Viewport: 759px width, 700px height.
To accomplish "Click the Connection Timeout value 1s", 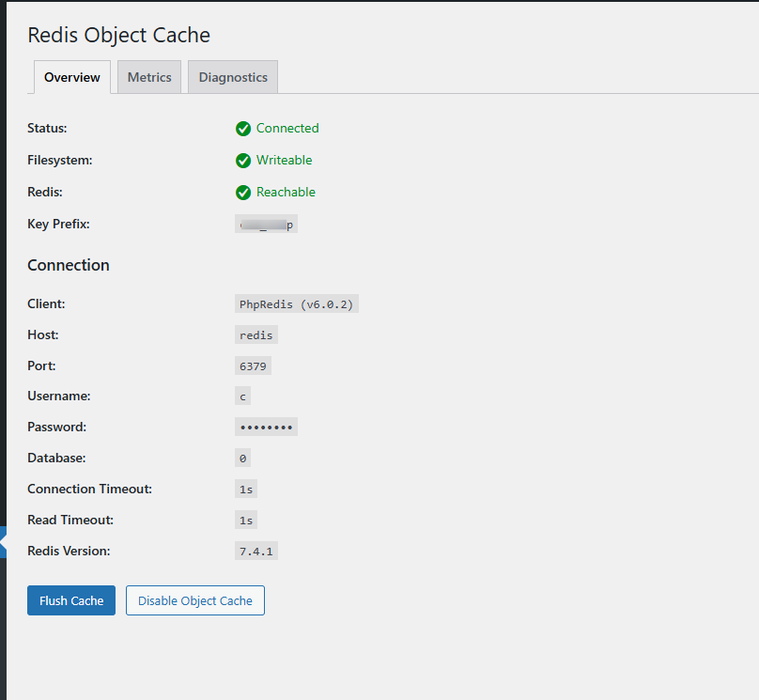I will click(246, 489).
